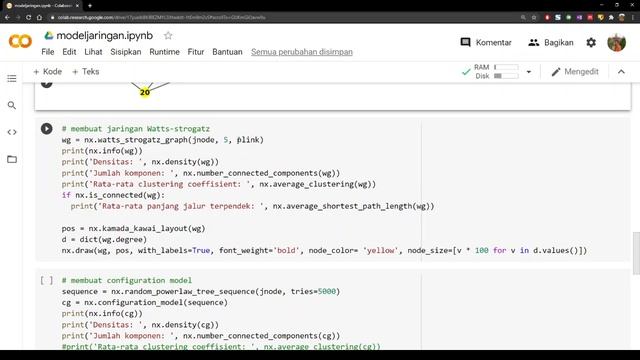Click the line 'print(nx.info(cg))'
The image size is (640, 360).
coord(102,313)
